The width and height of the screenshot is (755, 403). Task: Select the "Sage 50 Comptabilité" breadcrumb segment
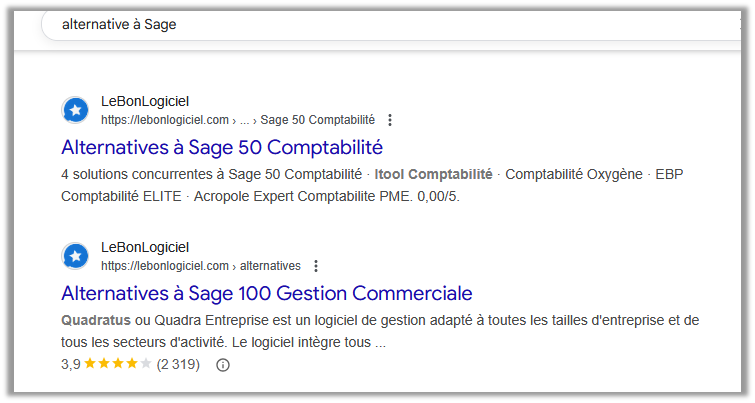pos(317,120)
